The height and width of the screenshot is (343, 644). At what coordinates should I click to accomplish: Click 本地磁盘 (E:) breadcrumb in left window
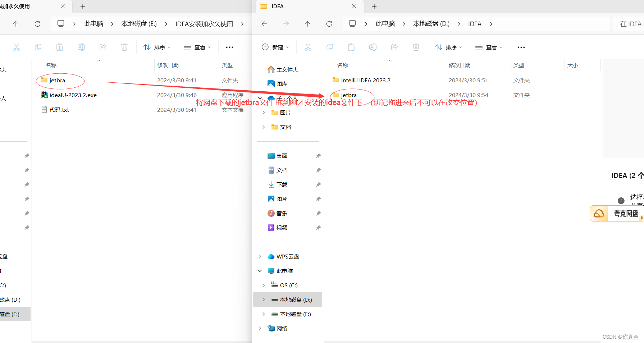click(x=139, y=24)
